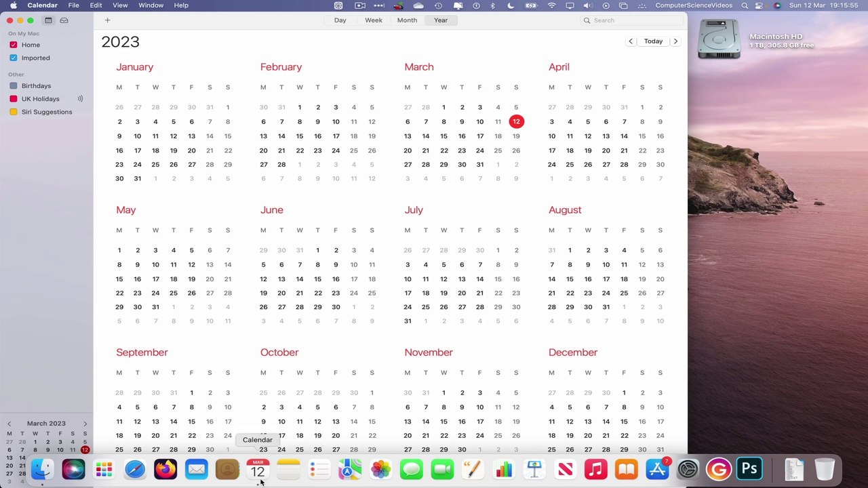This screenshot has height=488, width=868.
Task: Launch FaceTime from the Dock
Action: [442, 469]
